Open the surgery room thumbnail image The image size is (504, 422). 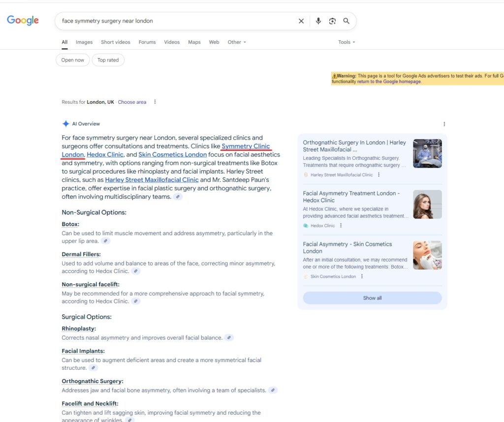427,153
